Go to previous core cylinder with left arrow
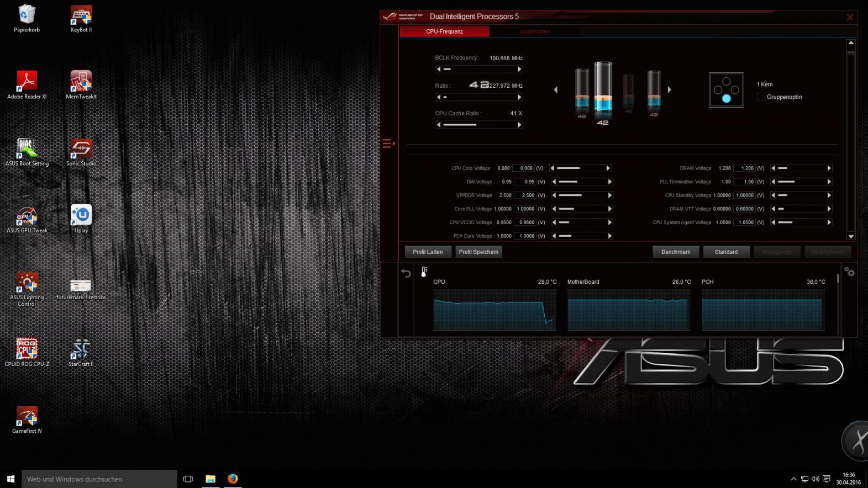Image resolution: width=868 pixels, height=488 pixels. 556,89
